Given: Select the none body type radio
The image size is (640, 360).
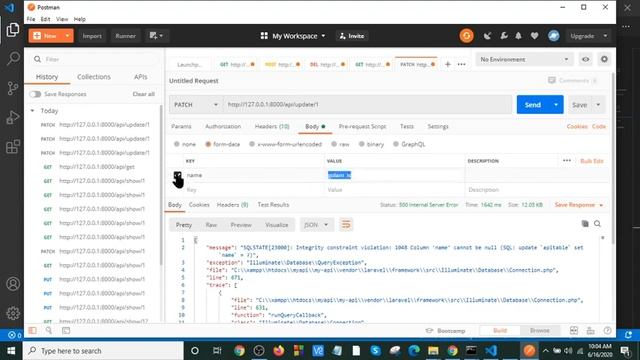Looking at the screenshot, I should [177, 144].
